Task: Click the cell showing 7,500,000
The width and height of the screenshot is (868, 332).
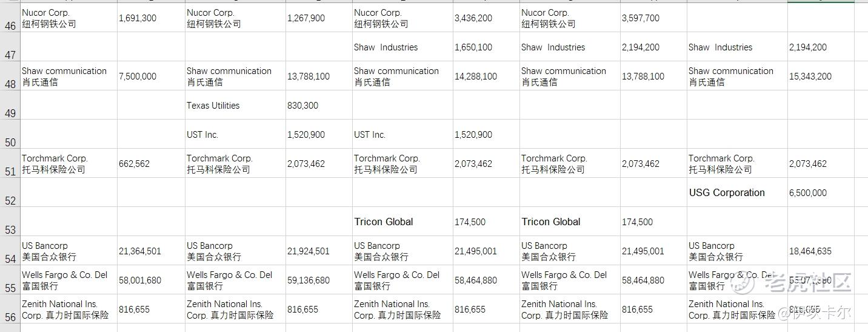Action: (x=150, y=76)
